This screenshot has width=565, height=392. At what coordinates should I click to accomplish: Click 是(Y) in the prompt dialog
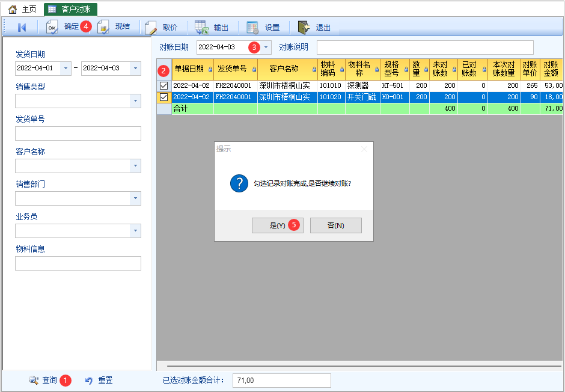(x=278, y=225)
